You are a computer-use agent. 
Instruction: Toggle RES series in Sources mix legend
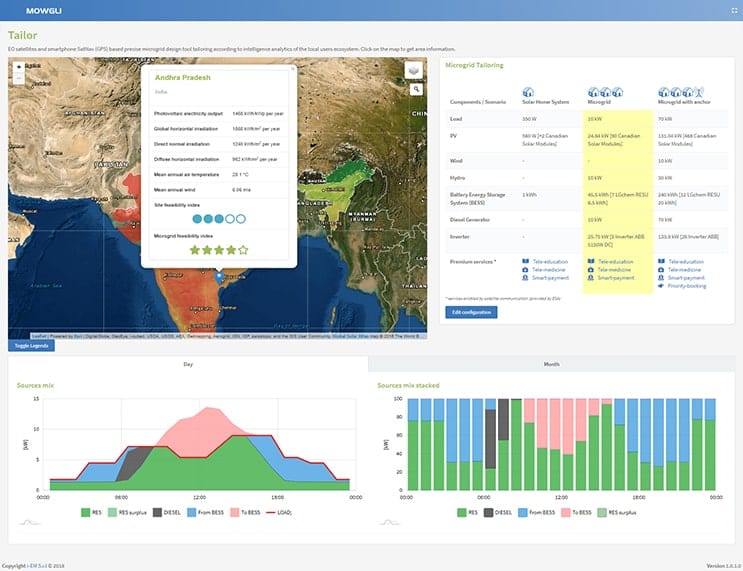click(91, 512)
